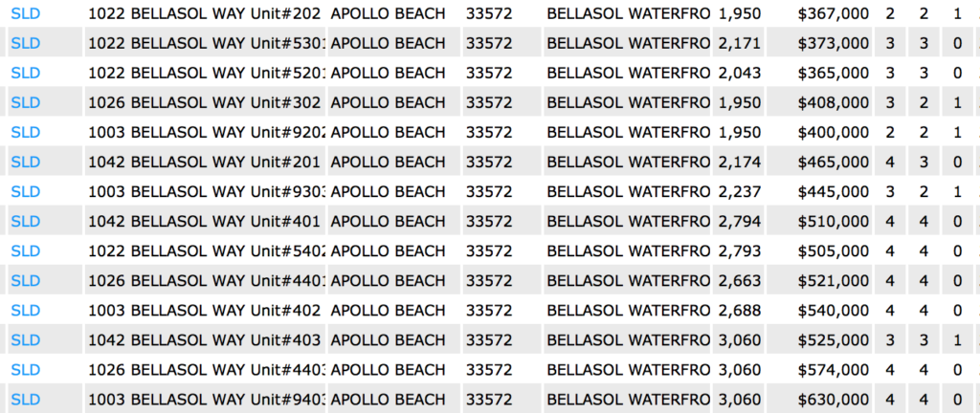Click address 1003 BELLASOL WAY Unit#402
980x413 pixels.
pyautogui.click(x=204, y=310)
